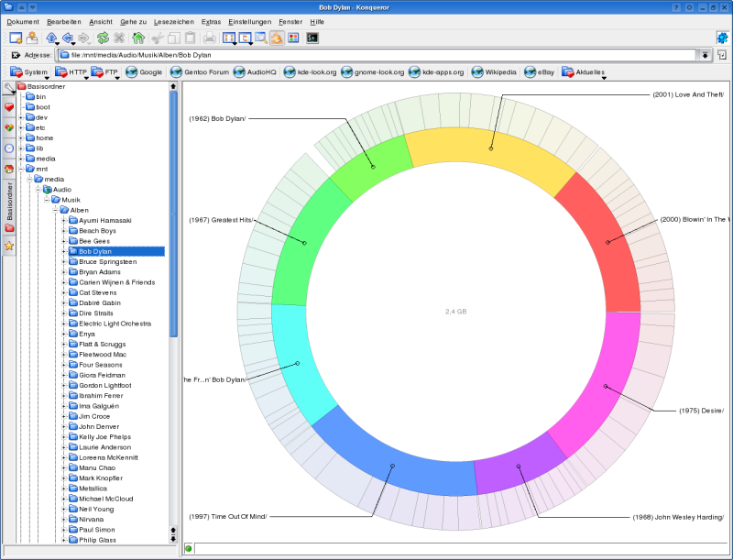This screenshot has width=733, height=560.
Task: Open the clock history sidebar tab
Action: 9,148
